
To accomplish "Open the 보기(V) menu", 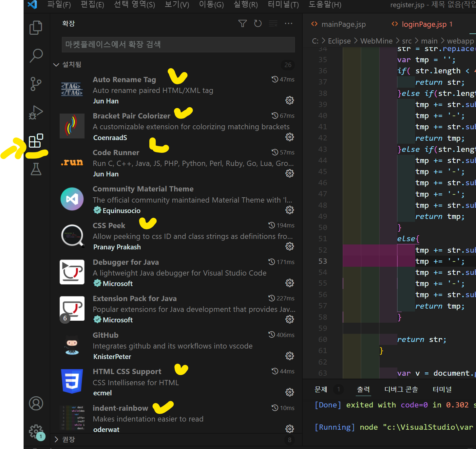I will point(177,5).
